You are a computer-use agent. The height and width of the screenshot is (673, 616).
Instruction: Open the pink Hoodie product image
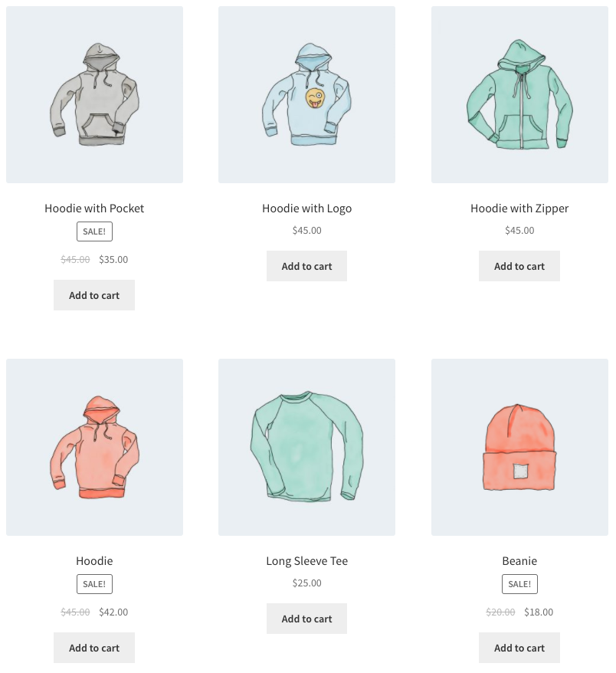(94, 447)
